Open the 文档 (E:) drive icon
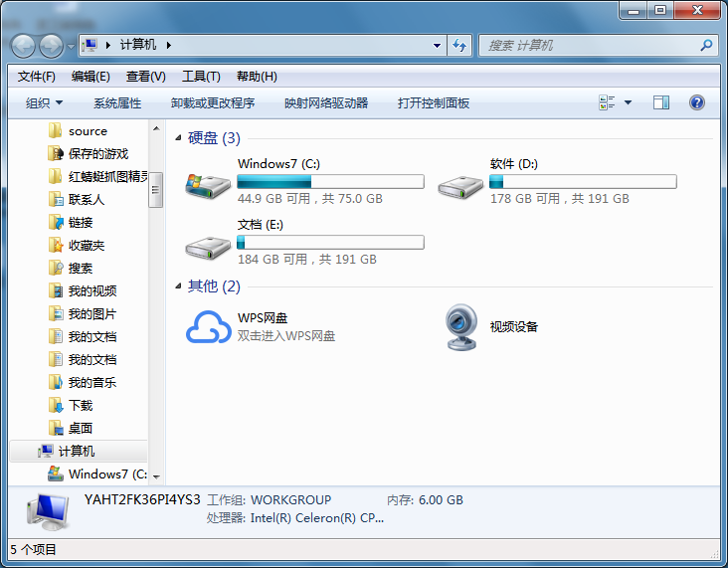 point(208,245)
